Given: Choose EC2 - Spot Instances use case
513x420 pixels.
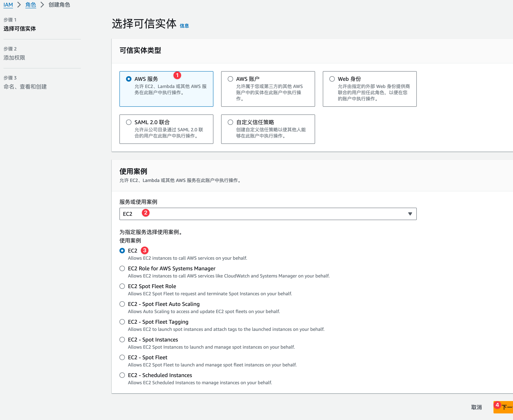Looking at the screenshot, I should pyautogui.click(x=122, y=340).
